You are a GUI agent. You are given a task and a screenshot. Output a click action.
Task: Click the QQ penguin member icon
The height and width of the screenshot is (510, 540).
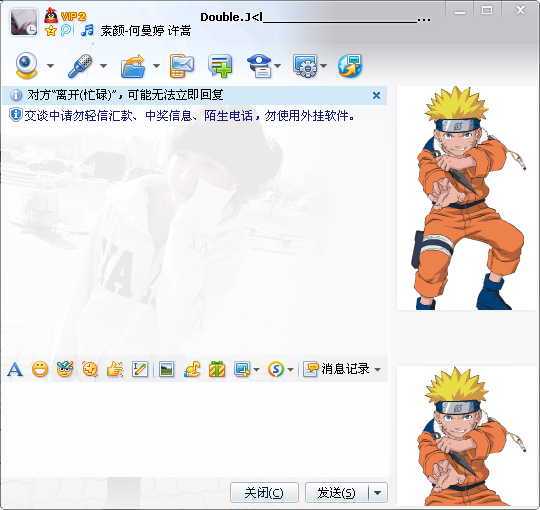coord(51,15)
